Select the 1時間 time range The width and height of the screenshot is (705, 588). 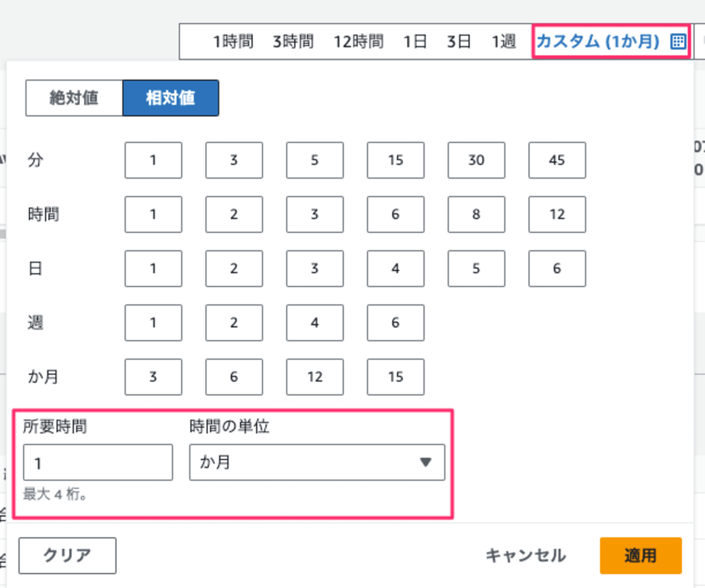tap(233, 42)
